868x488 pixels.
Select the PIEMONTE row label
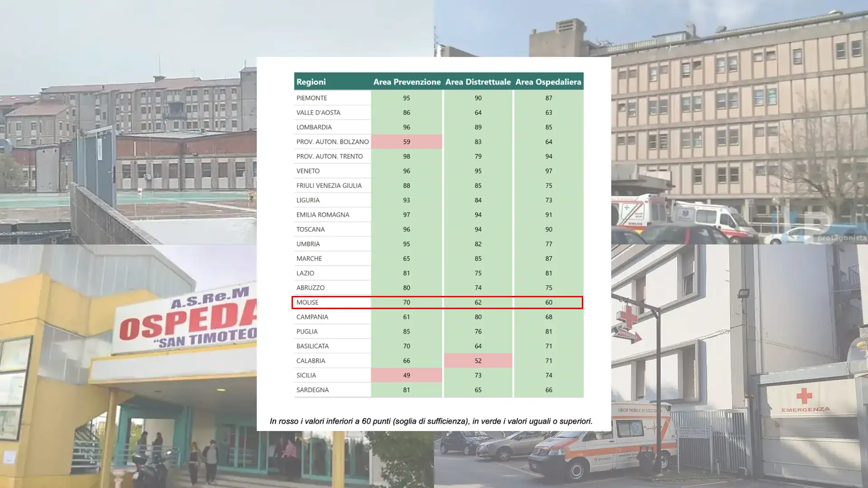click(x=311, y=98)
